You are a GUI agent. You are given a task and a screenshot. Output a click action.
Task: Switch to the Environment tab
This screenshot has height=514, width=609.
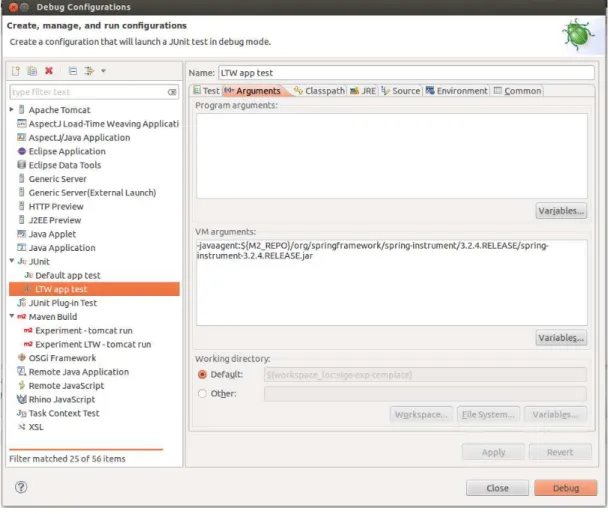tap(456, 91)
